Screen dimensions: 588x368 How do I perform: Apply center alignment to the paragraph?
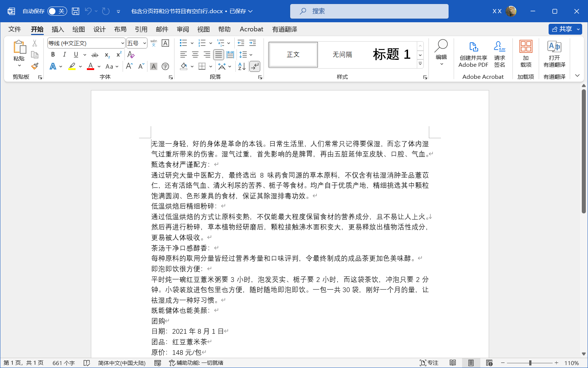pyautogui.click(x=195, y=55)
